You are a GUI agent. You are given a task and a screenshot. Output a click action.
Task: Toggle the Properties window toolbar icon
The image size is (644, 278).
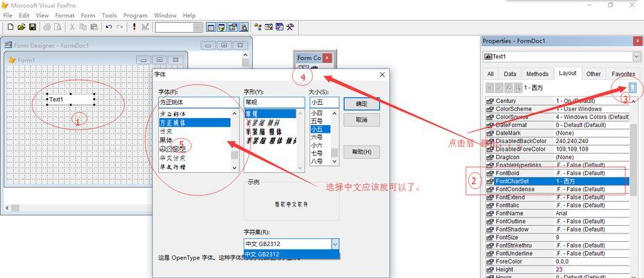[x=233, y=28]
